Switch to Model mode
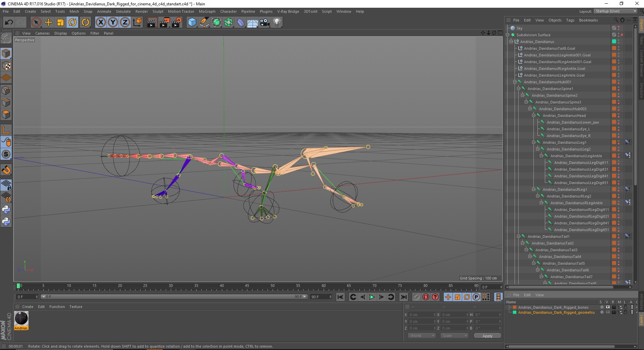Screen dimensions: 644x350 6,53
